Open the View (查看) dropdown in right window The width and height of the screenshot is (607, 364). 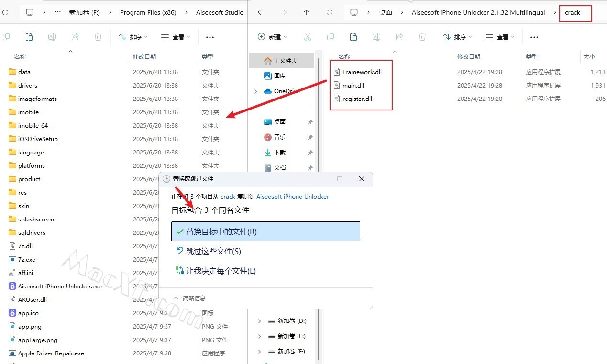[x=500, y=37]
